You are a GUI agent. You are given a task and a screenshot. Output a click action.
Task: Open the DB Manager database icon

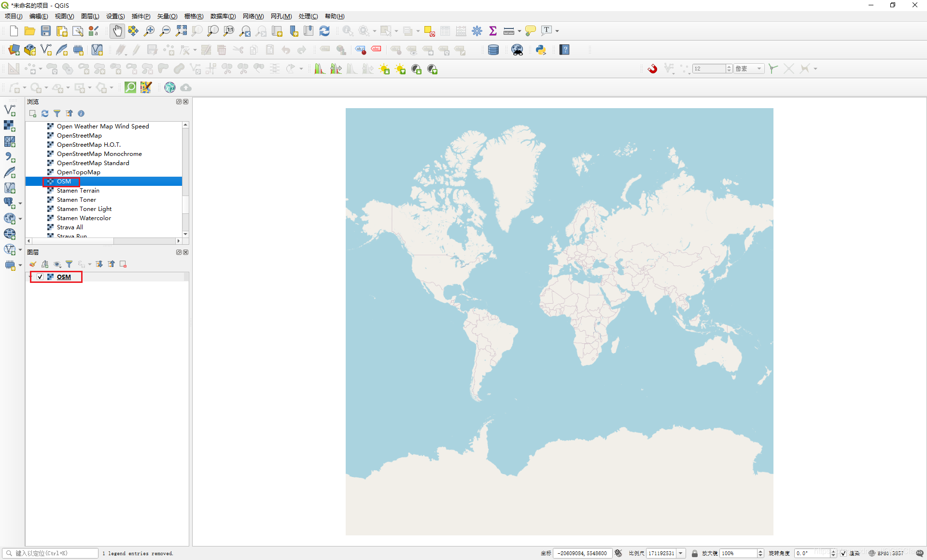pyautogui.click(x=493, y=50)
